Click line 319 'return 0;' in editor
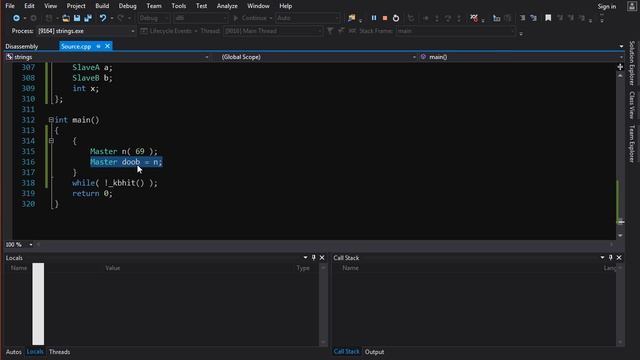This screenshot has height=360, width=640. click(92, 193)
